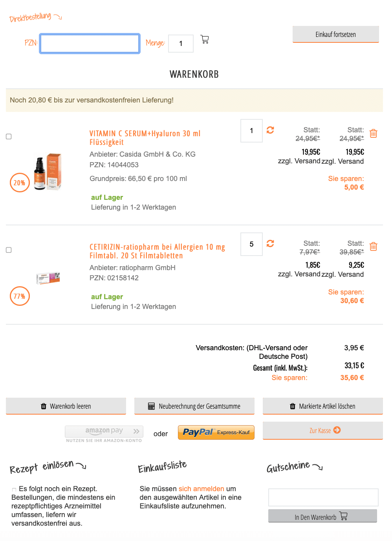Screen dimensions: 392x541
Task: Click the 77% discount badge
Action: (x=20, y=296)
